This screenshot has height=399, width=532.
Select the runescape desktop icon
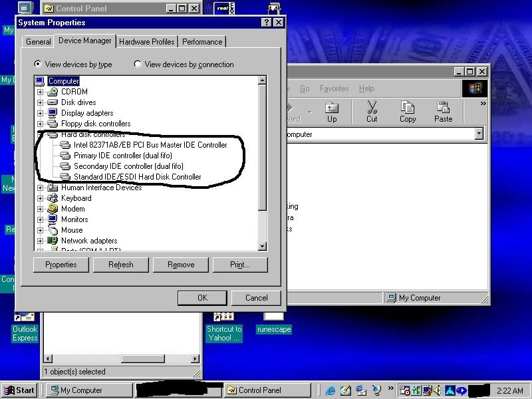pos(274,323)
